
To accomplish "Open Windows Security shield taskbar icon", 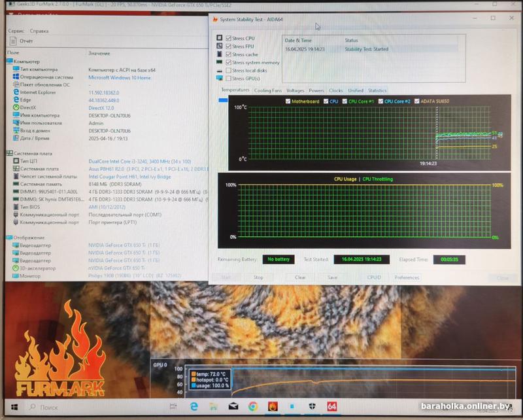I will [x=312, y=406].
